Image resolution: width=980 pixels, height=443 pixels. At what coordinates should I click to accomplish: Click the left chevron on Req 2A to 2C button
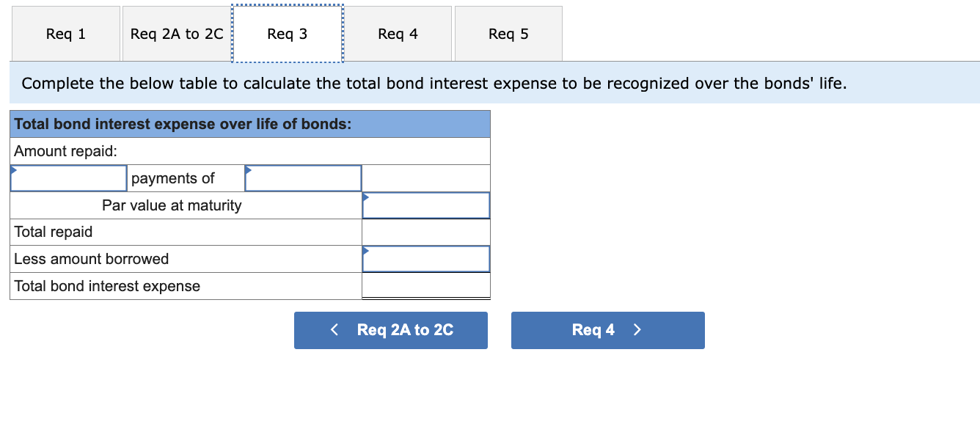[x=334, y=330]
